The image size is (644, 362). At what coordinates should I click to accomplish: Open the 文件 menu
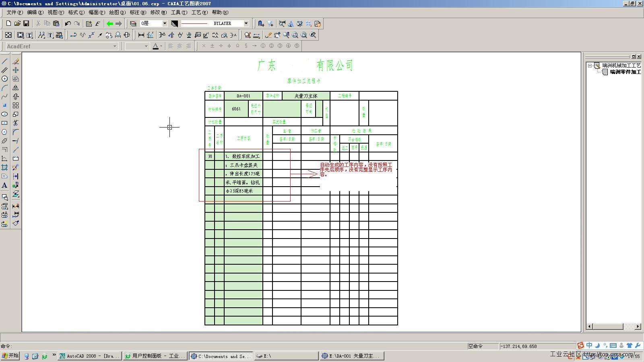coord(14,12)
